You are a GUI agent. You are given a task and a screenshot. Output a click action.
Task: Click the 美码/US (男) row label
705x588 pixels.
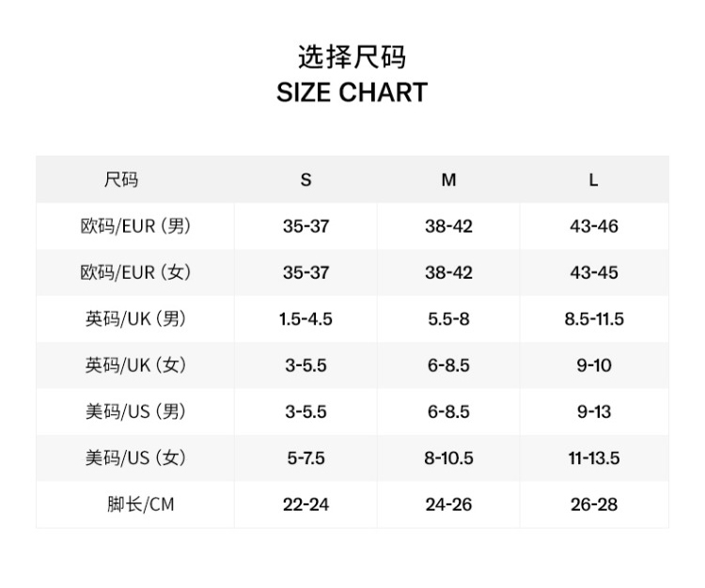click(x=135, y=411)
